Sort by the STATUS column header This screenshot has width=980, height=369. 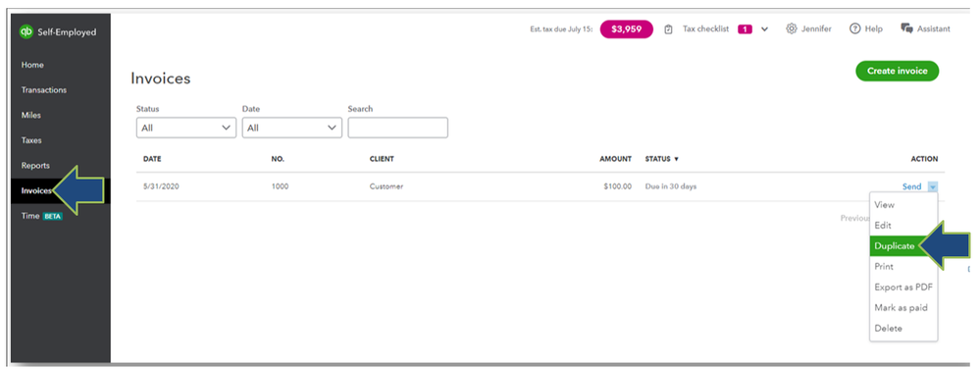click(662, 159)
